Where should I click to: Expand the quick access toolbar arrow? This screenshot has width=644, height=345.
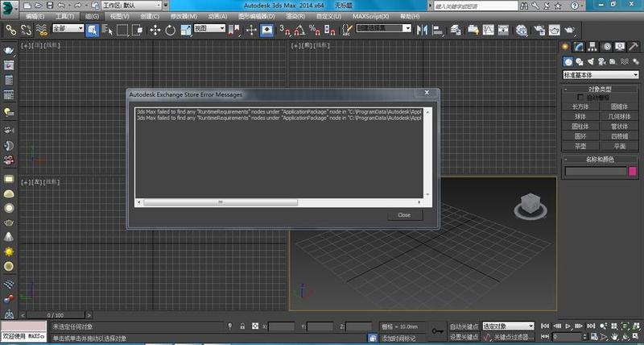pos(166,6)
